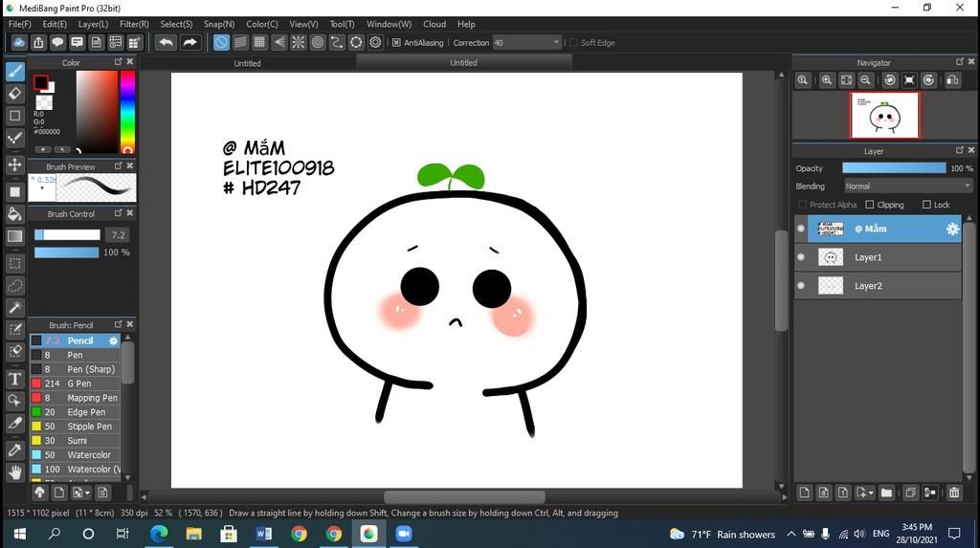Image resolution: width=980 pixels, height=548 pixels.
Task: Undock the Brush Preview panel
Action: (x=118, y=166)
